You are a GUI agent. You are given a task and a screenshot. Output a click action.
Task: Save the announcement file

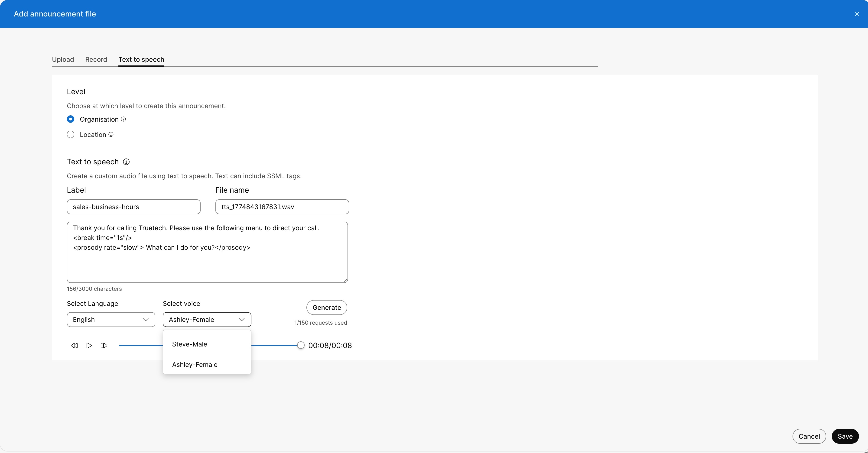coord(845,436)
